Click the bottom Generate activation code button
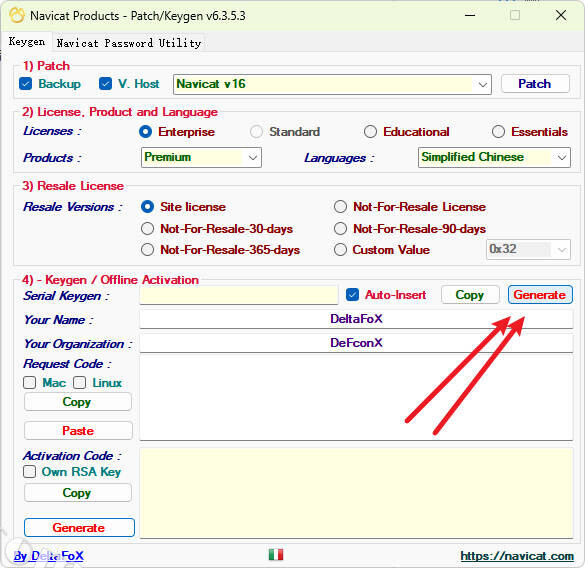Screen dimensions: 585x568 pyautogui.click(x=79, y=528)
